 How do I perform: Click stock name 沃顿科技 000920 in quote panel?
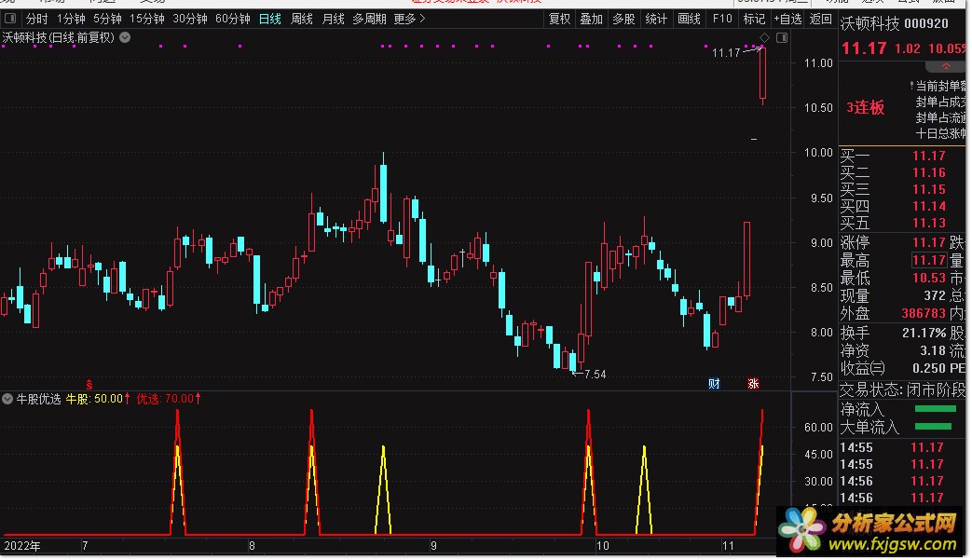894,23
